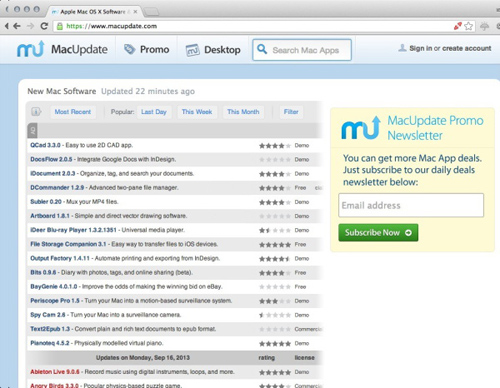The height and width of the screenshot is (388, 500).
Task: Open the Promo section
Action: coord(146,49)
